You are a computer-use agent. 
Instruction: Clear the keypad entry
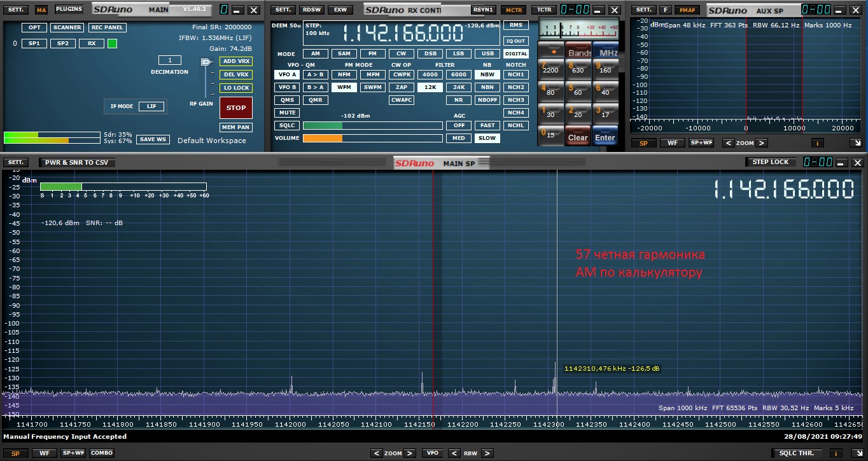pyautogui.click(x=578, y=137)
